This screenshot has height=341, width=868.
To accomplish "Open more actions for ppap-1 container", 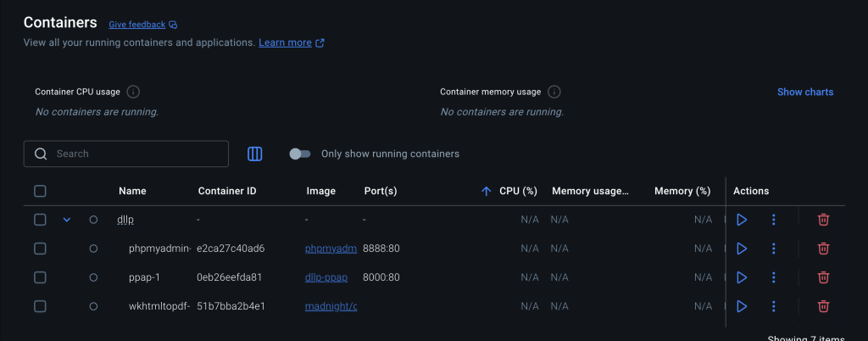I will click(773, 277).
